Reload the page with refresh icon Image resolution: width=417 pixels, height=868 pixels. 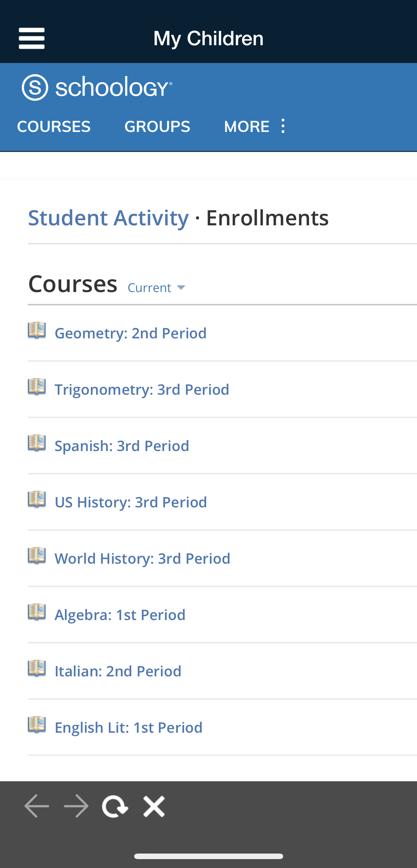coord(115,806)
